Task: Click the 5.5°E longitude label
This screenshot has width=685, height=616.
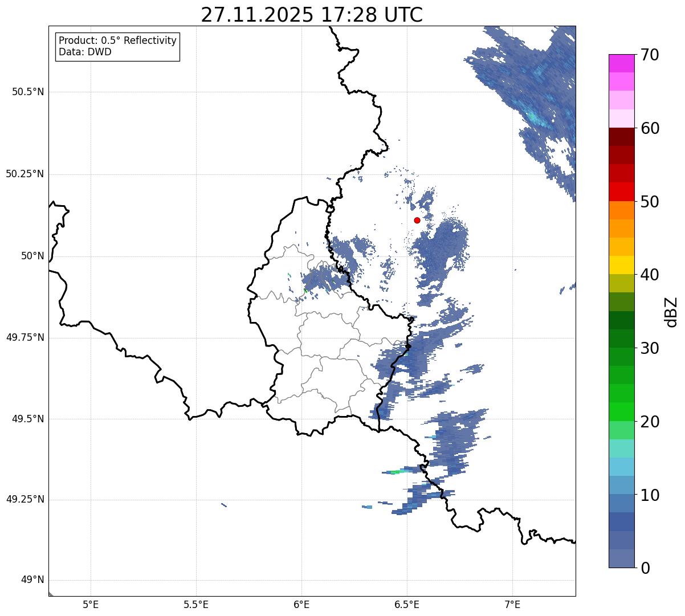Action: 196,605
